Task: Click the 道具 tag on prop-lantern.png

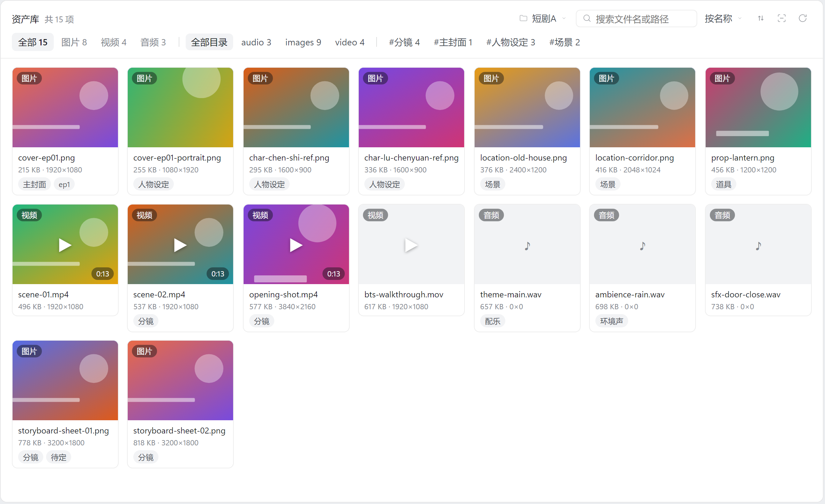Action: (x=723, y=184)
